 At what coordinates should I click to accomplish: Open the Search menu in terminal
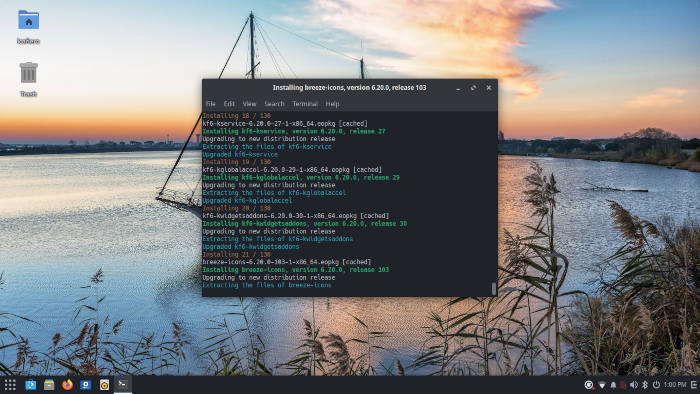[x=274, y=104]
